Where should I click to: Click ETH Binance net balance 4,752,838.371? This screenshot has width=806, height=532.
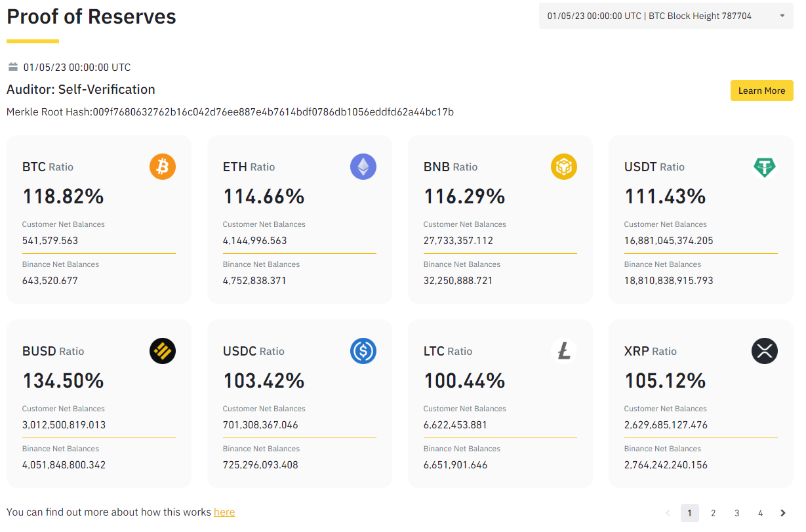pyautogui.click(x=255, y=280)
